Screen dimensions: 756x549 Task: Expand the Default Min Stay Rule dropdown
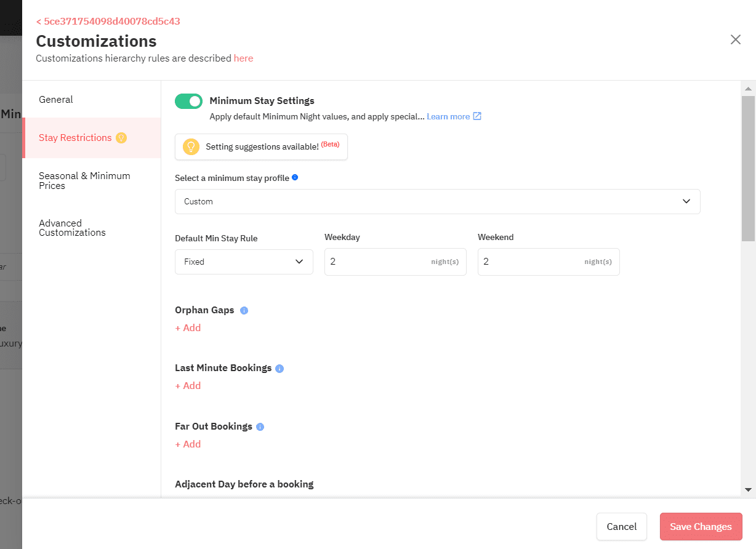coord(244,262)
